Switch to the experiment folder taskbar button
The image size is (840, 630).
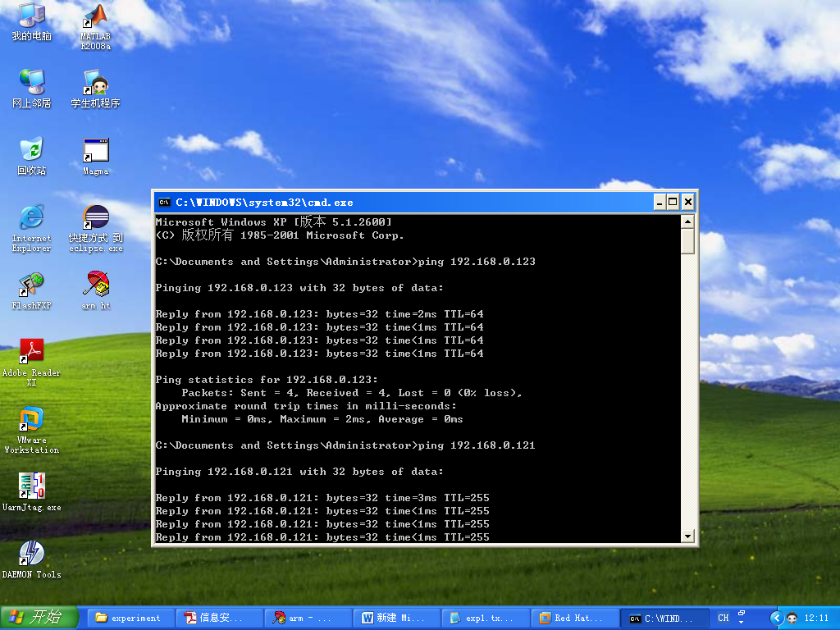(130, 618)
